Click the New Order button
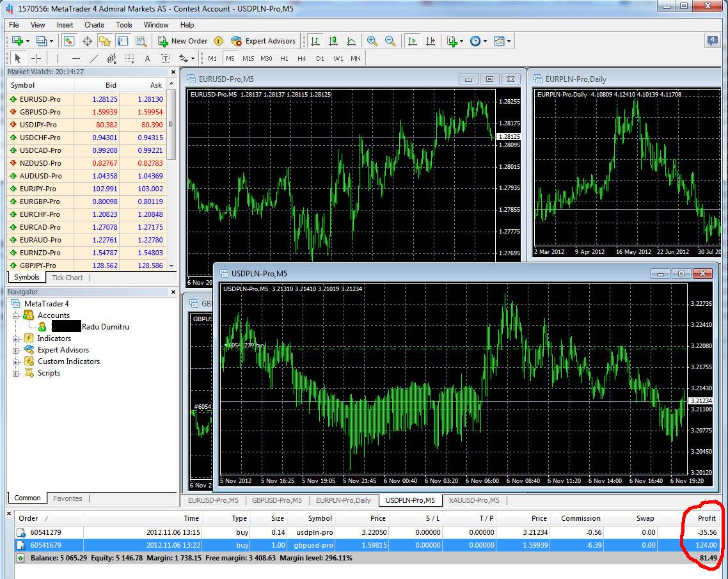Screen dimensions: 728x579 click(x=182, y=41)
